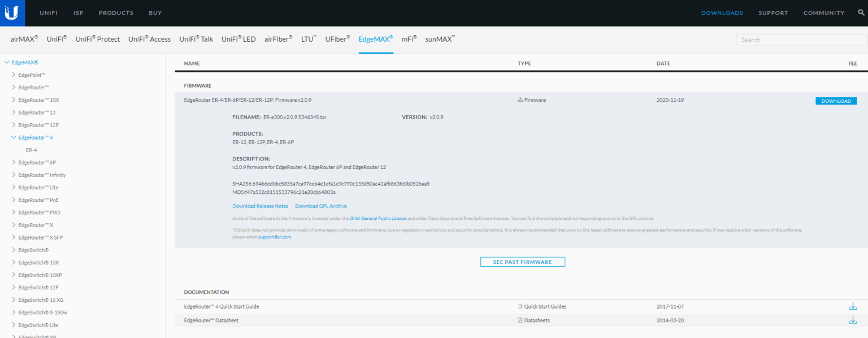Download the EdgeRouter Datasheet using its download icon

(x=852, y=319)
